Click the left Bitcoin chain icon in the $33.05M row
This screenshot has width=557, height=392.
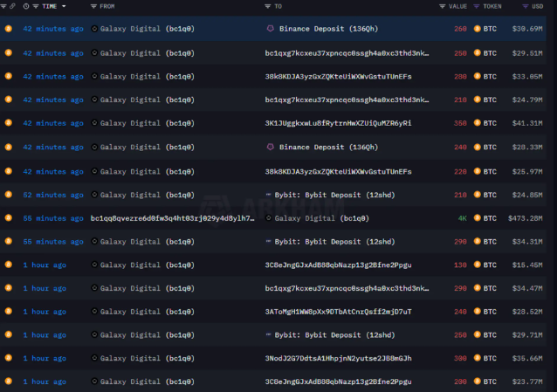pos(8,76)
